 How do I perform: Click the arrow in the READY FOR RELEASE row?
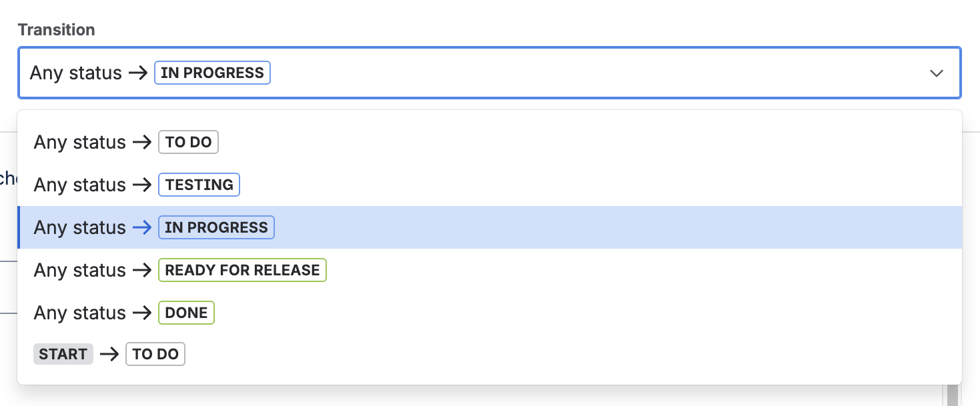[142, 270]
